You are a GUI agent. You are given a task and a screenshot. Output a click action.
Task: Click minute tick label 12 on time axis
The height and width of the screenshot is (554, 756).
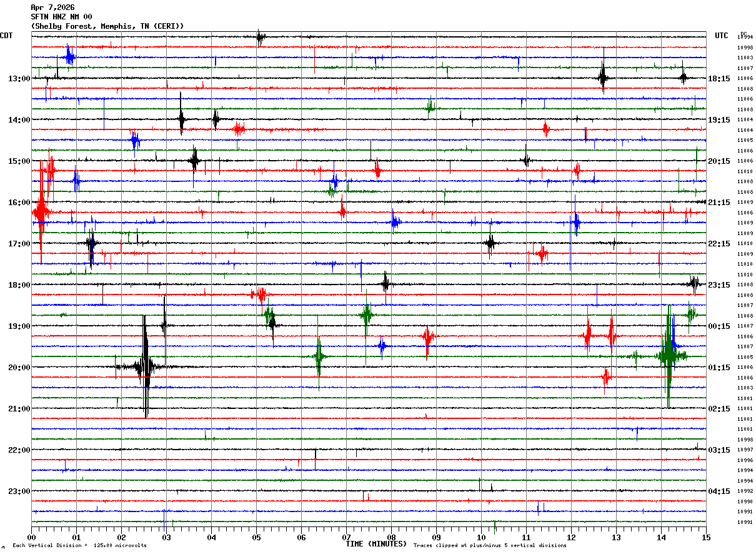click(x=571, y=537)
